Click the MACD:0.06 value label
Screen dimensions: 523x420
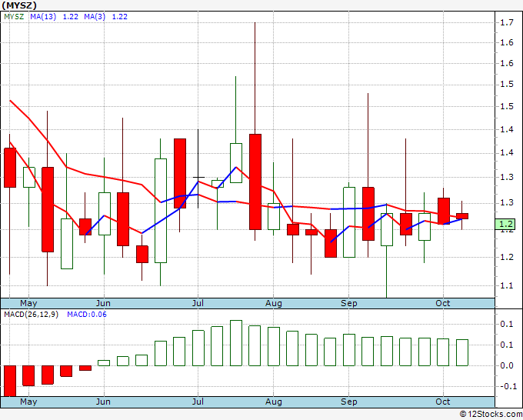click(x=87, y=315)
